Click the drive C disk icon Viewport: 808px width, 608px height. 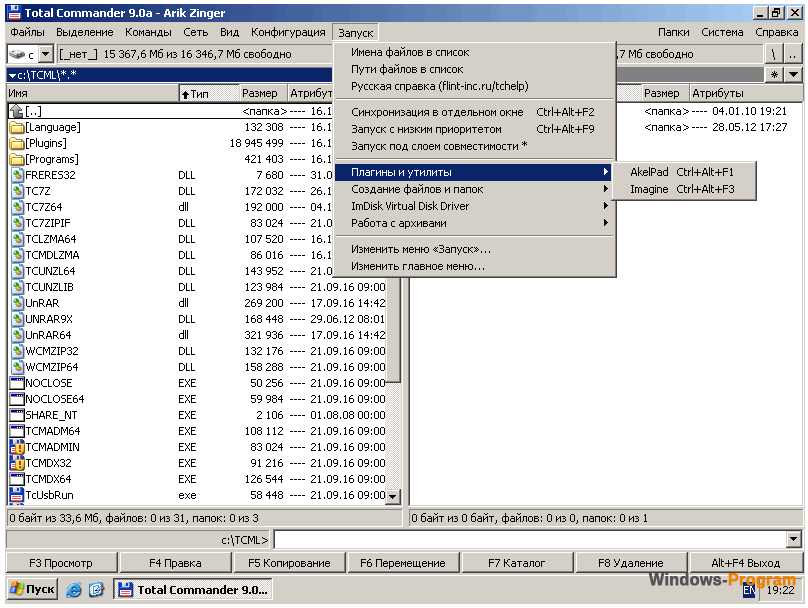pyautogui.click(x=17, y=54)
